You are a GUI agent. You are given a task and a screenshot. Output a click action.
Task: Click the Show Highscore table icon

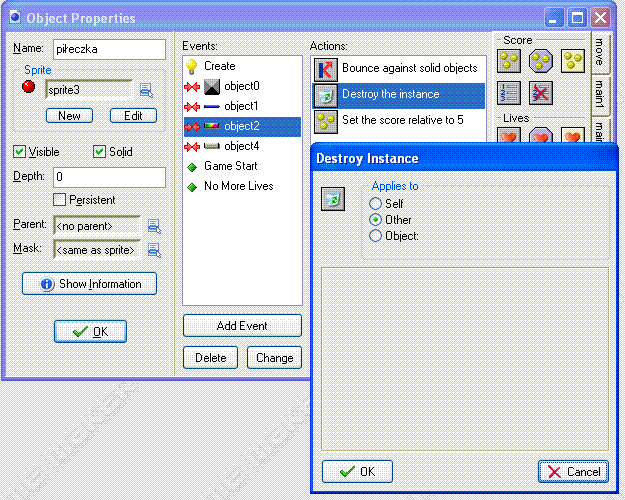pyautogui.click(x=508, y=93)
